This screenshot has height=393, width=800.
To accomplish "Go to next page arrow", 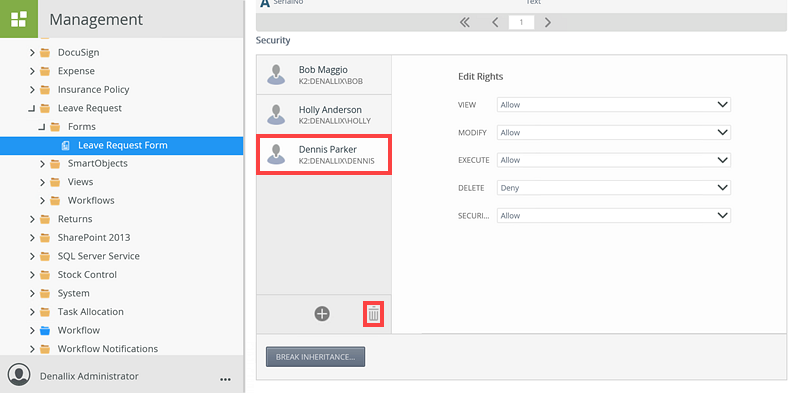I will [x=547, y=22].
